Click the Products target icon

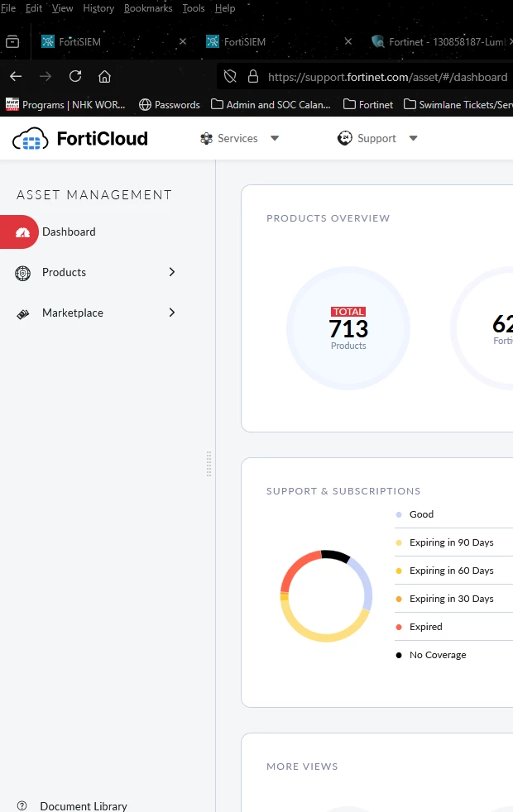coord(23,273)
